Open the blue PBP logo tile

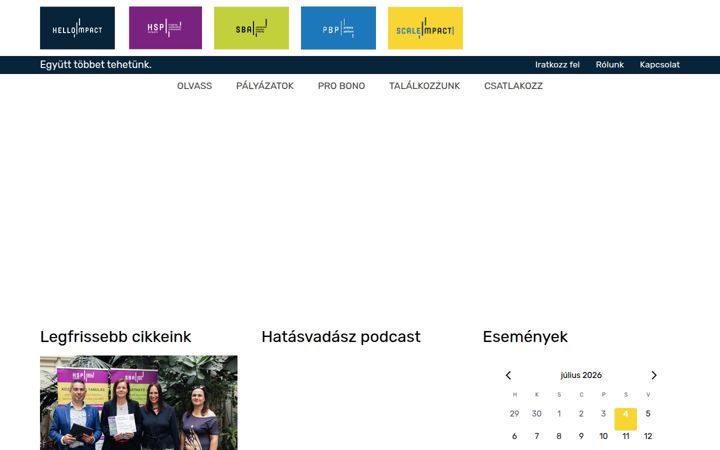coord(338,28)
